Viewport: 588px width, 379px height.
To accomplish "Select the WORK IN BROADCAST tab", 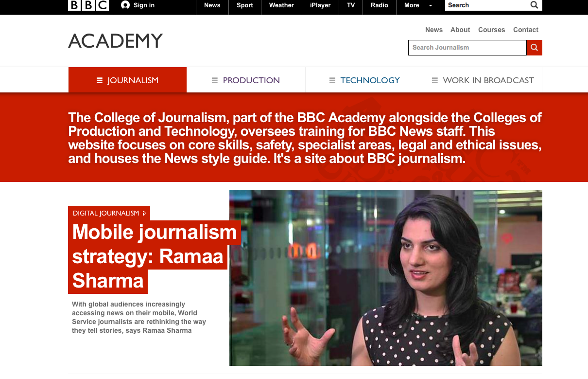I will coord(483,80).
